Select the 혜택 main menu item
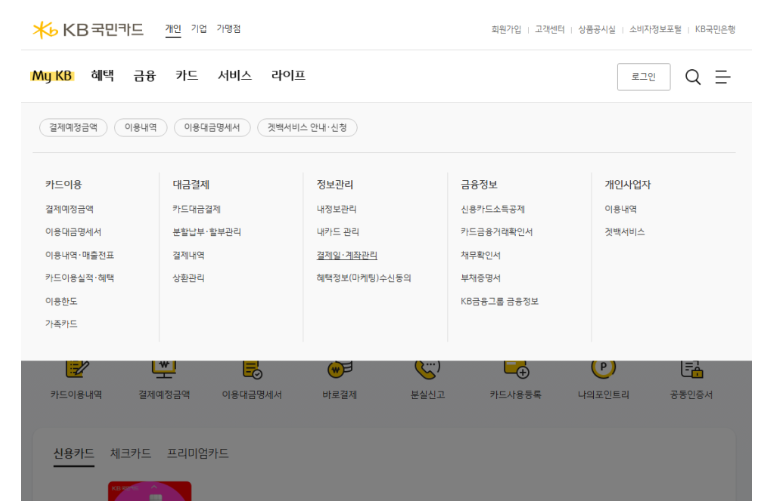Screen dimensions: 775x502 [102, 76]
